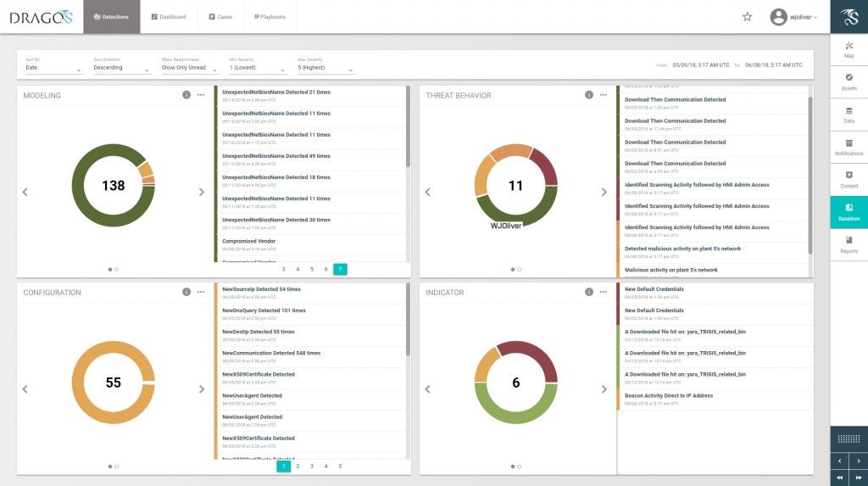Open Indicator panel more options menu
Viewport: 868px width, 486px height.
pos(604,292)
